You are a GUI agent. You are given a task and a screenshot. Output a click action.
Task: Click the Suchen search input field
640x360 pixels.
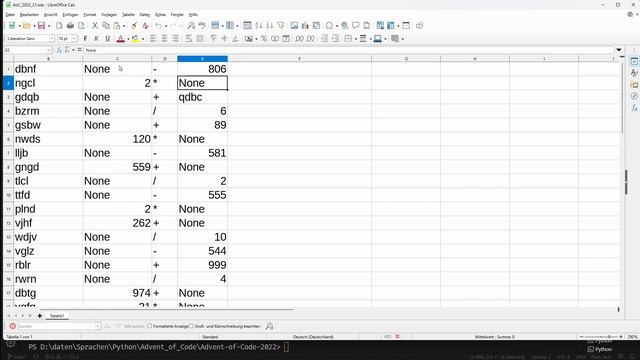[x=56, y=326]
